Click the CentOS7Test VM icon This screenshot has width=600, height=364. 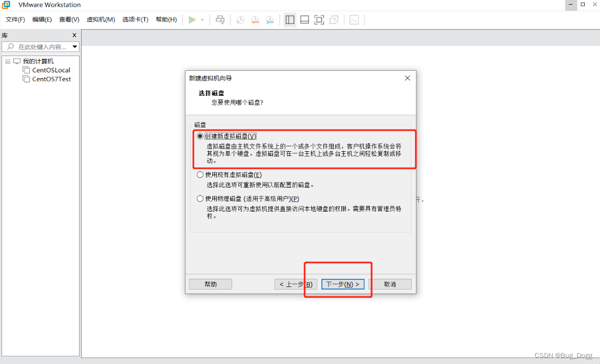pos(26,79)
